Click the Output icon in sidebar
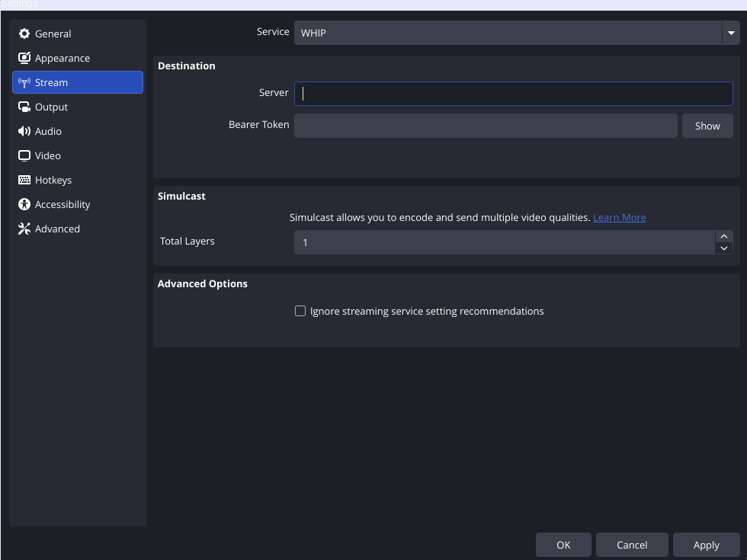Image resolution: width=747 pixels, height=560 pixels. 24,107
